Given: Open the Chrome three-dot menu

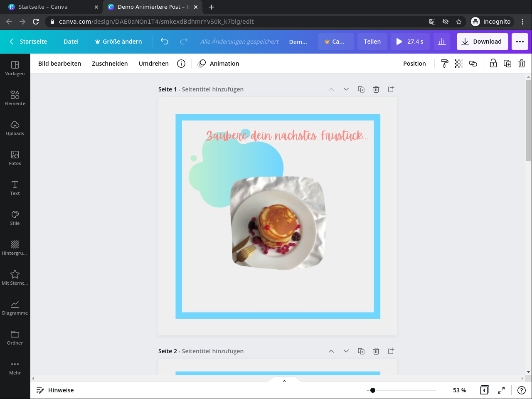Looking at the screenshot, I should (523, 22).
